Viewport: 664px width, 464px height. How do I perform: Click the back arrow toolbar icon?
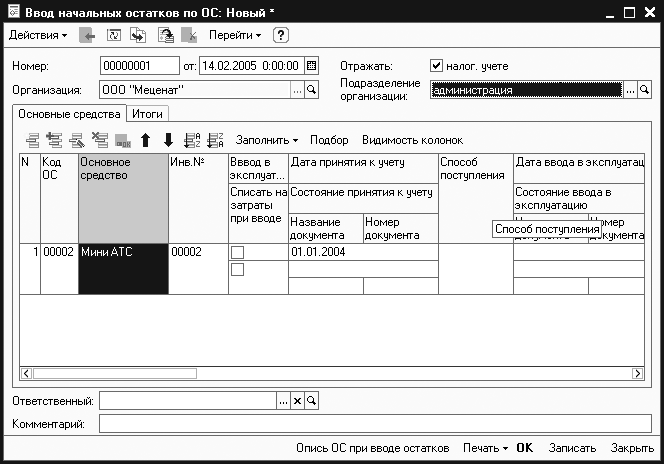[x=87, y=36]
